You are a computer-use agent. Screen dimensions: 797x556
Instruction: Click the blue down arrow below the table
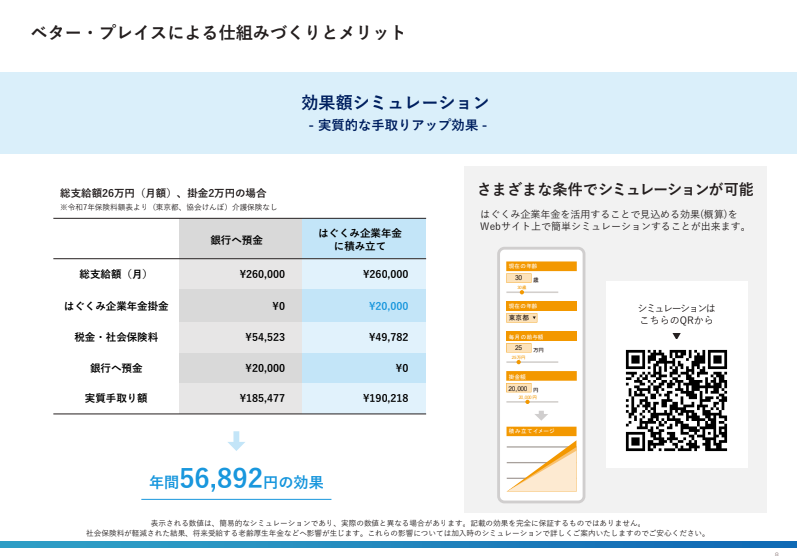[236, 441]
